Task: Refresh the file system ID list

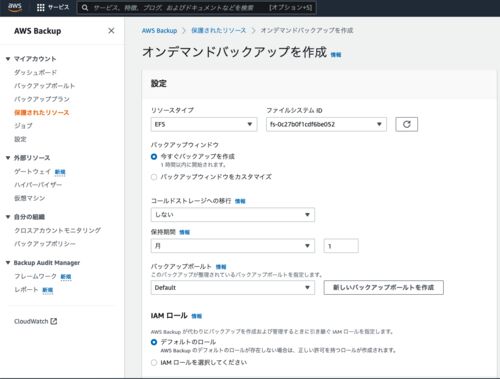Action: (406, 124)
